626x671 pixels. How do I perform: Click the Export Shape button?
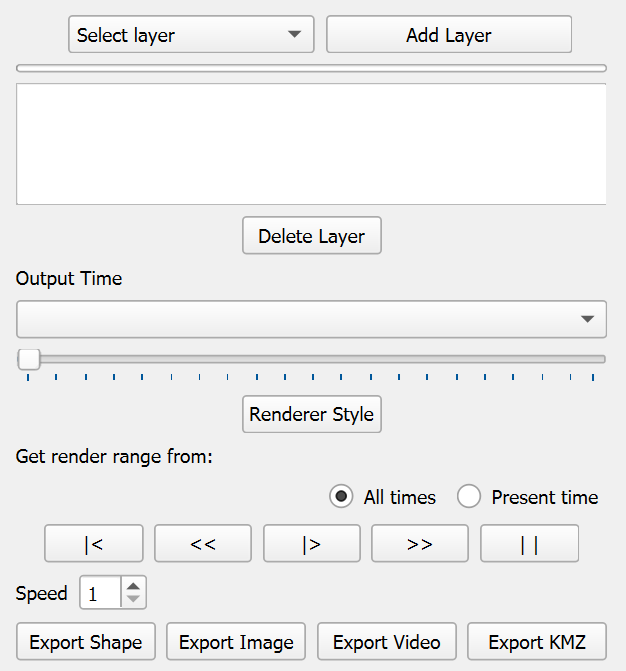tap(86, 642)
